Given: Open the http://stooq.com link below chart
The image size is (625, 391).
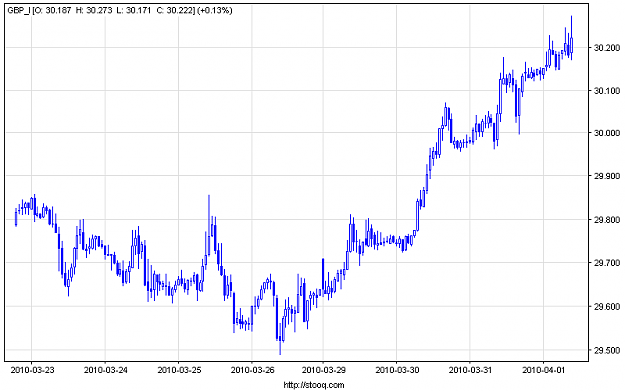Looking at the screenshot, I should click(314, 385).
